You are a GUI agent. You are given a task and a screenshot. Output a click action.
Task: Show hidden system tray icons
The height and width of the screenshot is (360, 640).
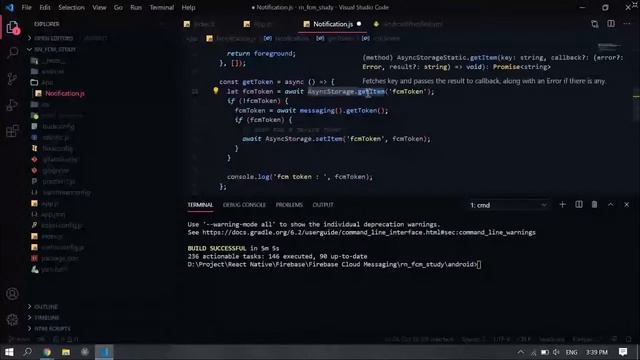click(521, 352)
